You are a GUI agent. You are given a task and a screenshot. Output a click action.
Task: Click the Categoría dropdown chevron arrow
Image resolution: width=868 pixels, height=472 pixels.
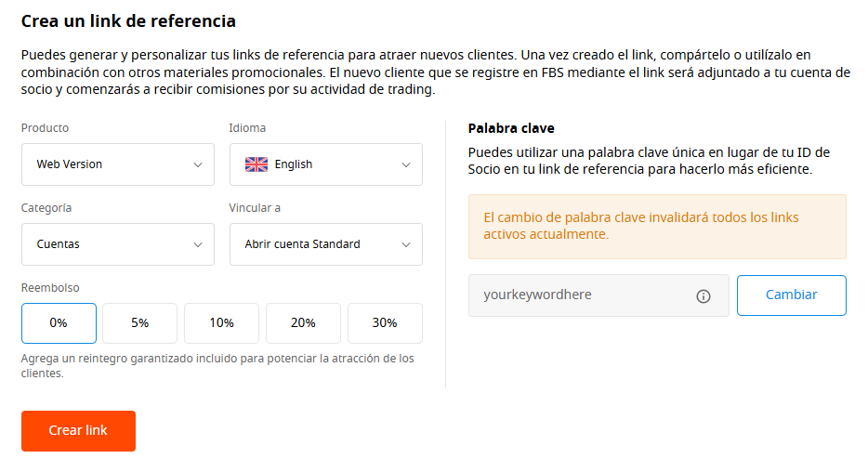[198, 244]
